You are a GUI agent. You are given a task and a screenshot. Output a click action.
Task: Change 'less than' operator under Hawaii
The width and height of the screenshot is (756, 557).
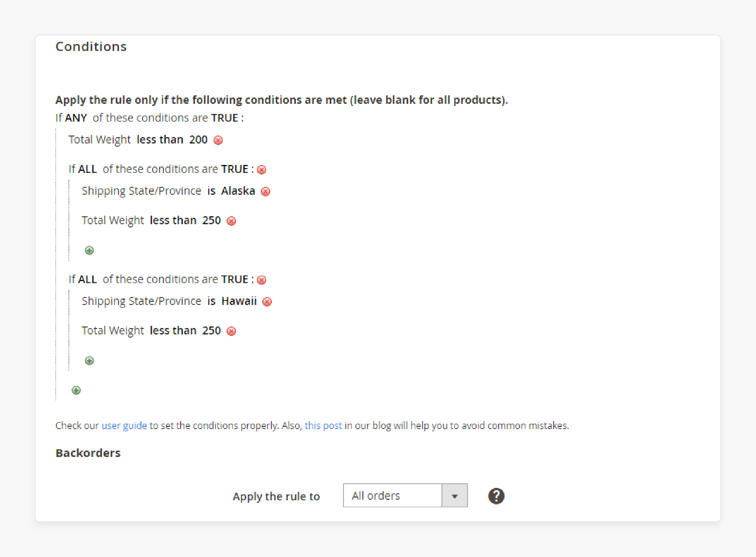173,330
